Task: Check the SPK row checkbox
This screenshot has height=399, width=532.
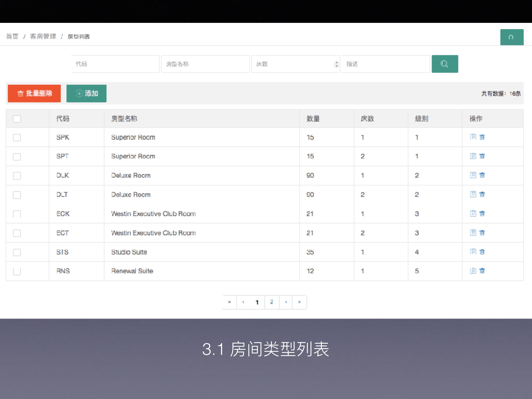Action: pos(17,138)
